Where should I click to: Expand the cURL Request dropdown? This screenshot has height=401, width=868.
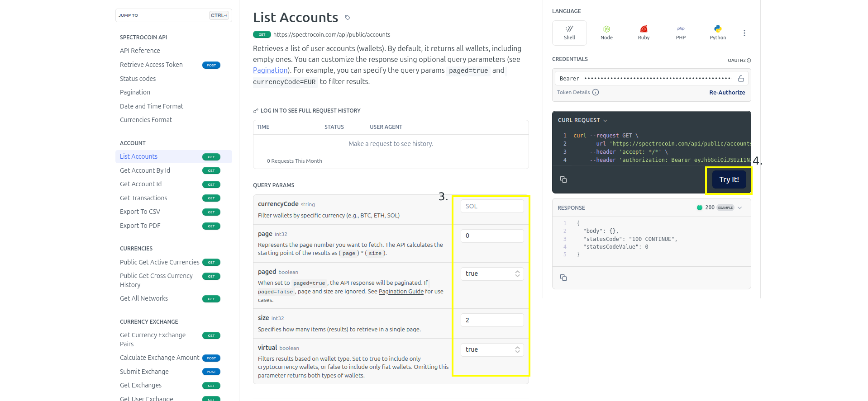(582, 120)
